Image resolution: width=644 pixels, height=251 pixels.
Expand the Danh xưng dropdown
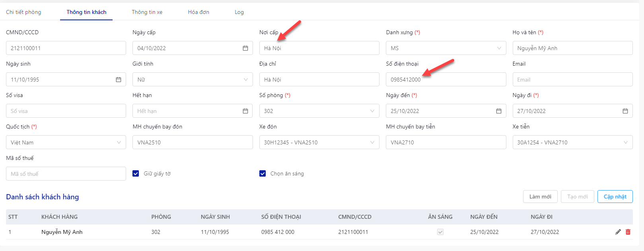click(x=446, y=48)
